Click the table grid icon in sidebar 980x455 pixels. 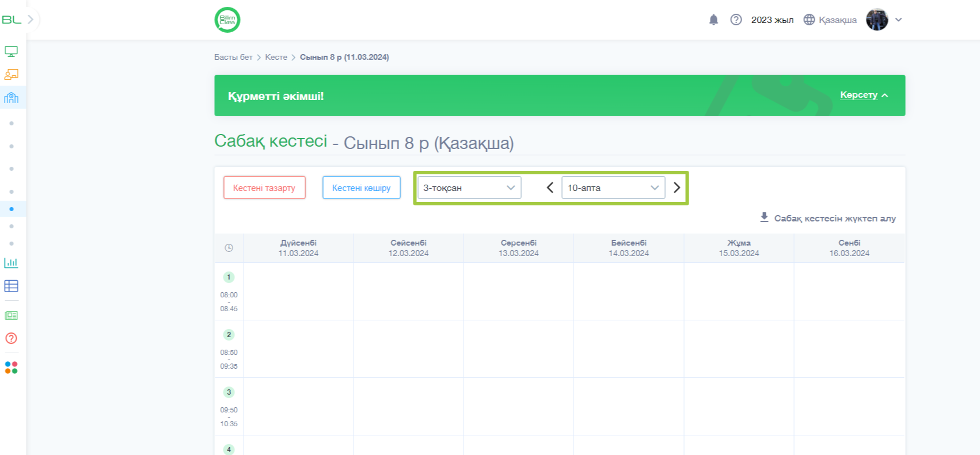tap(11, 286)
